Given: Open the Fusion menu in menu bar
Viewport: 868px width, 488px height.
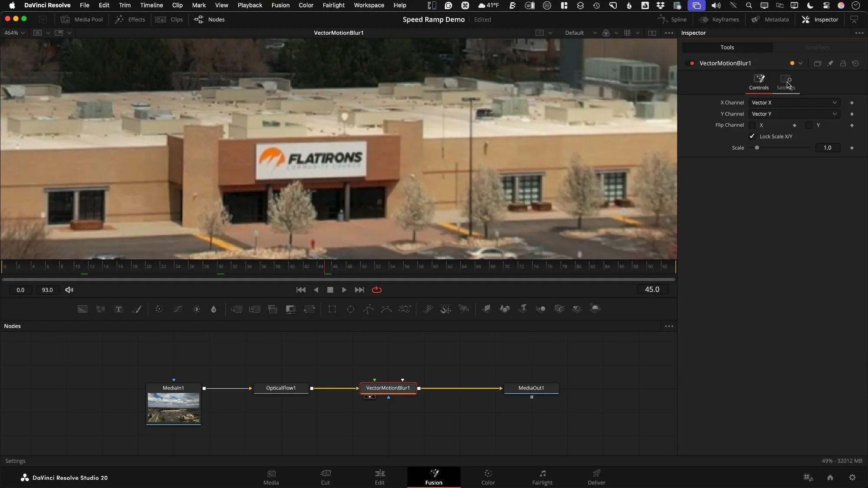Looking at the screenshot, I should pos(280,5).
